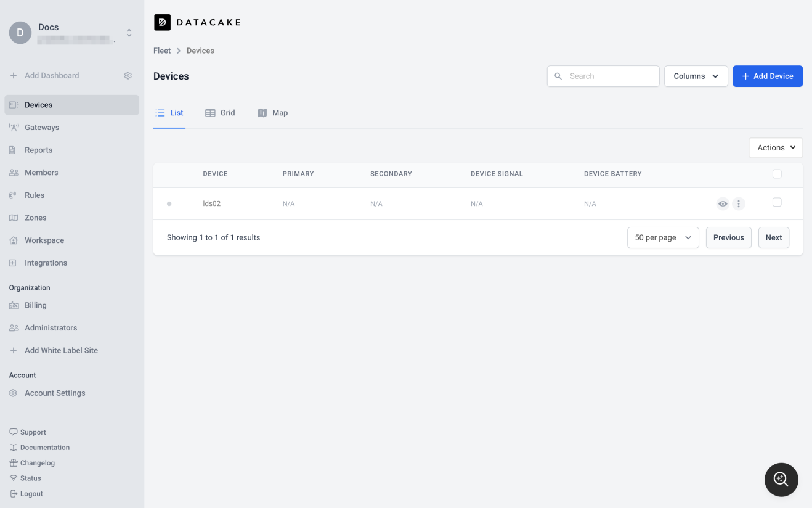Screen dimensions: 812x508
Task: Switch to the Map tab
Action: 272,113
